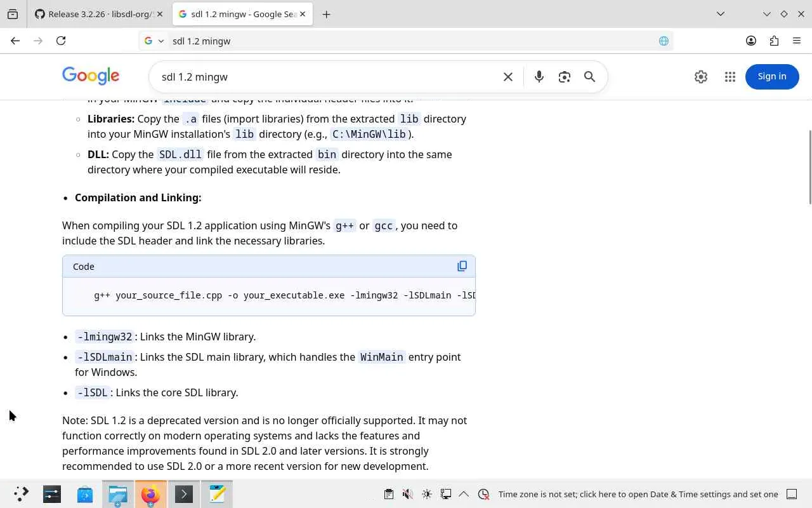
Task: Click the 'C:\MinGW\lib' path text
Action: (x=369, y=134)
